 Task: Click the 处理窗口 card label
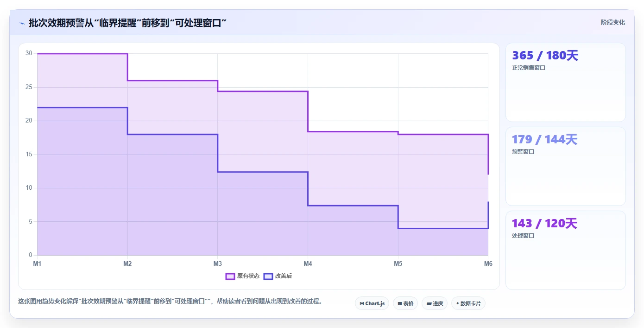(523, 236)
